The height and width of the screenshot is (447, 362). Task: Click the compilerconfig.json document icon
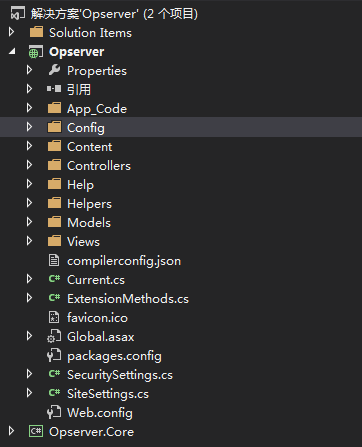click(54, 260)
